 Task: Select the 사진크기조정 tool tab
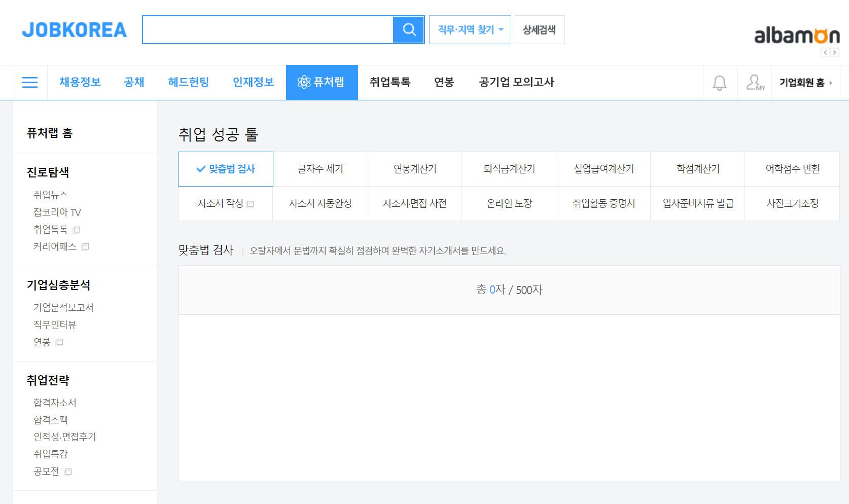tap(792, 203)
